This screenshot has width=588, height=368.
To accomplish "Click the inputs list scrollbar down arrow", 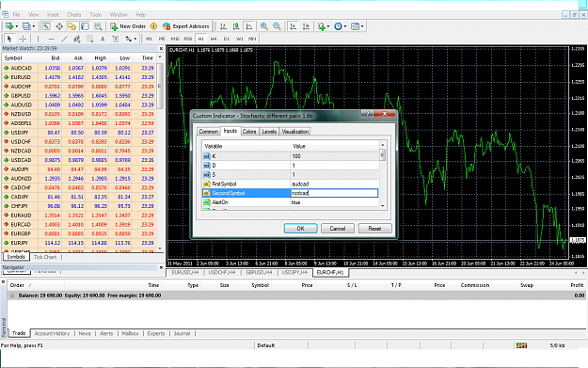I will pos(383,205).
